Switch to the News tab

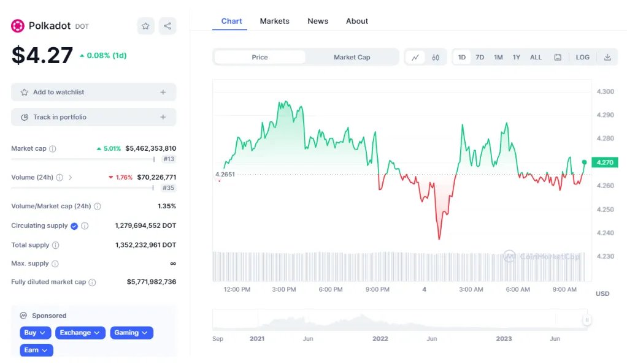(x=318, y=21)
